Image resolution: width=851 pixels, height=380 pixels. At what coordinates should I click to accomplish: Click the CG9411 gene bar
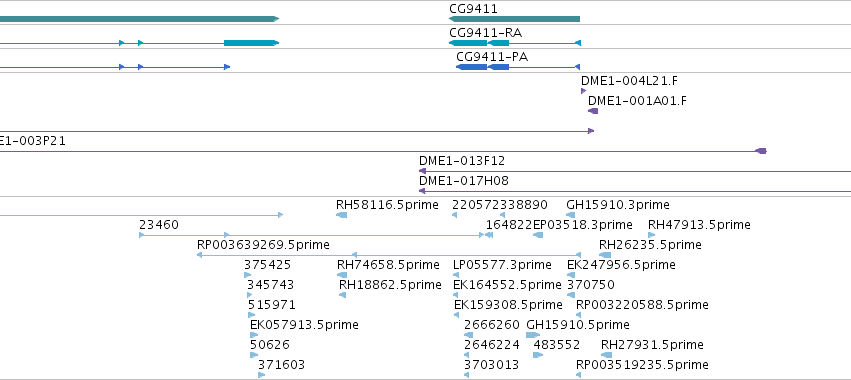(x=514, y=19)
